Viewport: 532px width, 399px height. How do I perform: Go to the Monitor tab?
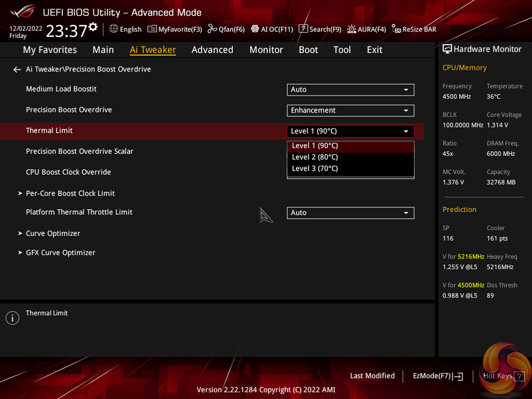pos(266,49)
